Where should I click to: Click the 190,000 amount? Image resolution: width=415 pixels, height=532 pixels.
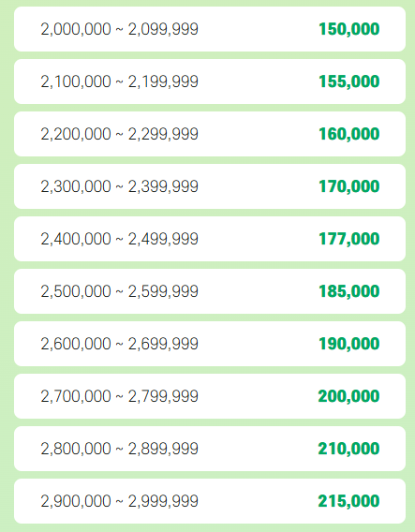point(348,344)
